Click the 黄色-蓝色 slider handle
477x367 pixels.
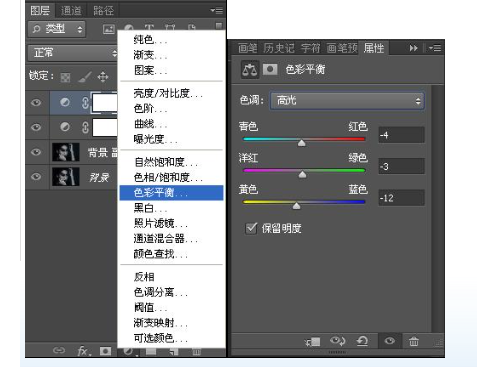tap(296, 206)
